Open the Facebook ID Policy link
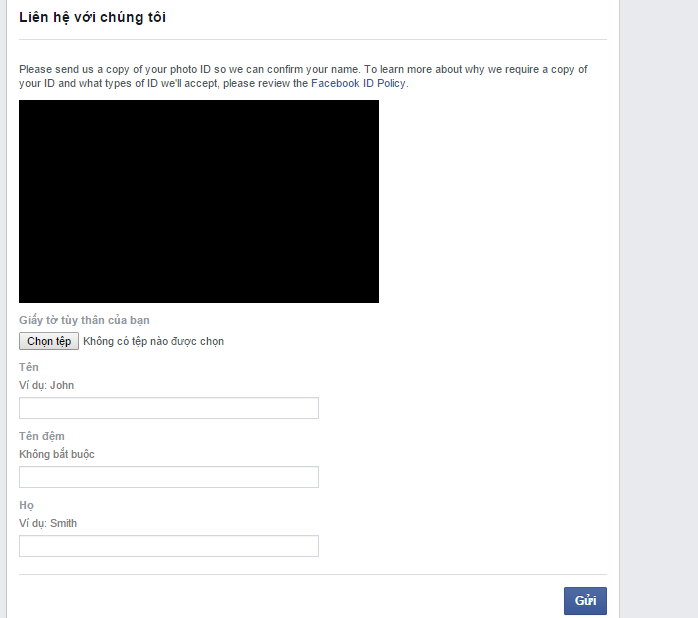The height and width of the screenshot is (618, 698). [358, 83]
